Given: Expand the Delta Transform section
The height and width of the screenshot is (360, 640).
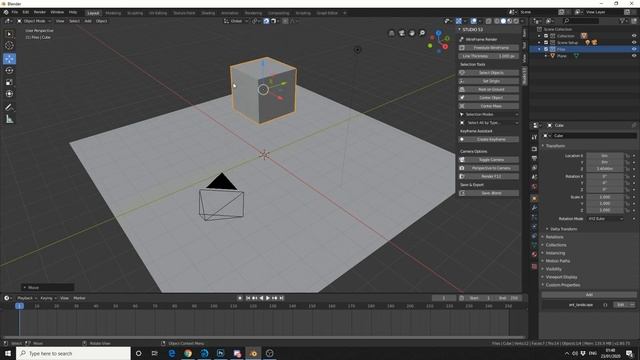Looking at the screenshot, I should click(563, 229).
